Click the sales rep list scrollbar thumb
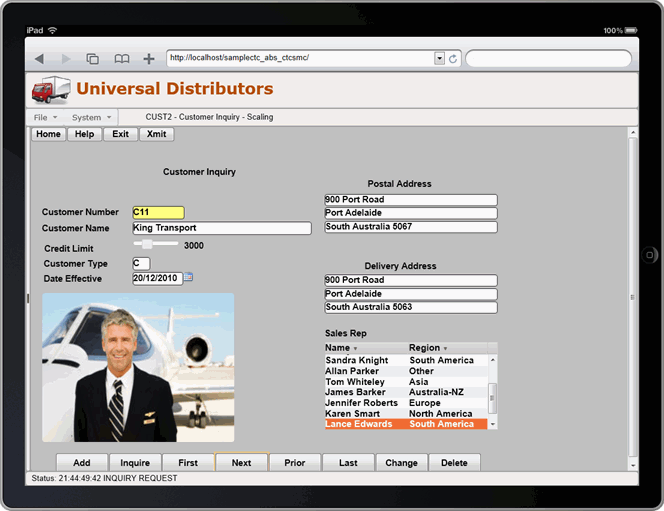The image size is (664, 511). click(492, 398)
